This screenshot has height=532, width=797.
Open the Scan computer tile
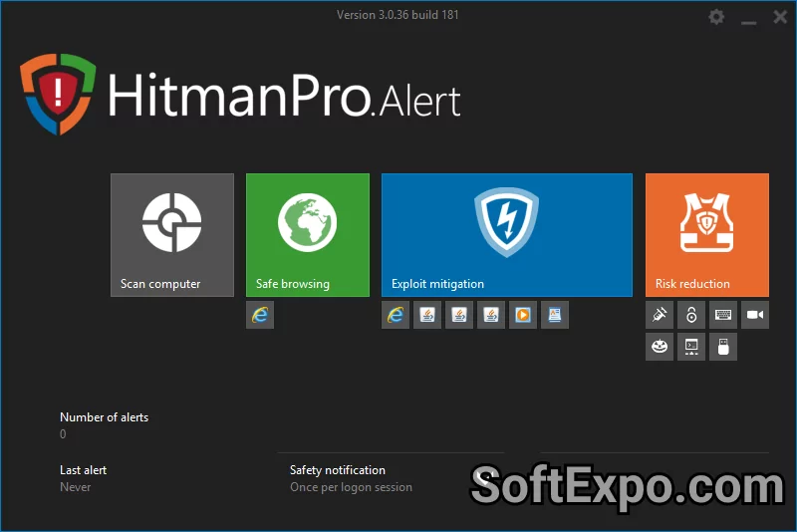coord(171,235)
